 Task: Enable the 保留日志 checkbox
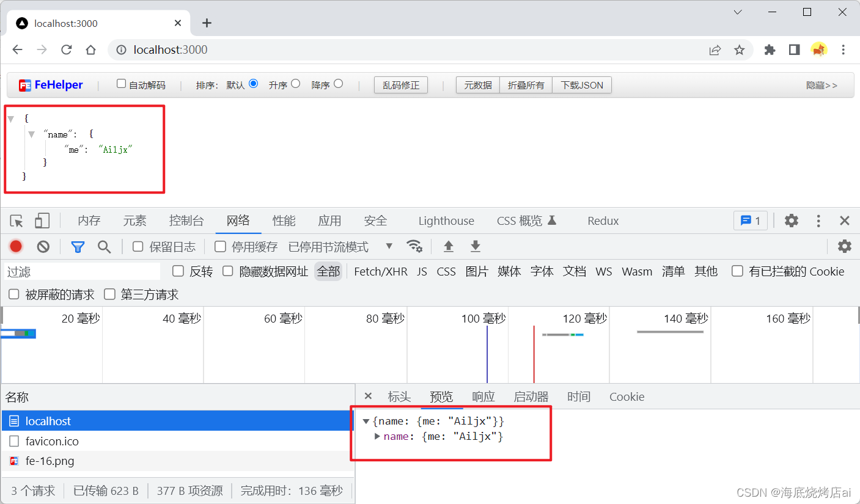(138, 247)
